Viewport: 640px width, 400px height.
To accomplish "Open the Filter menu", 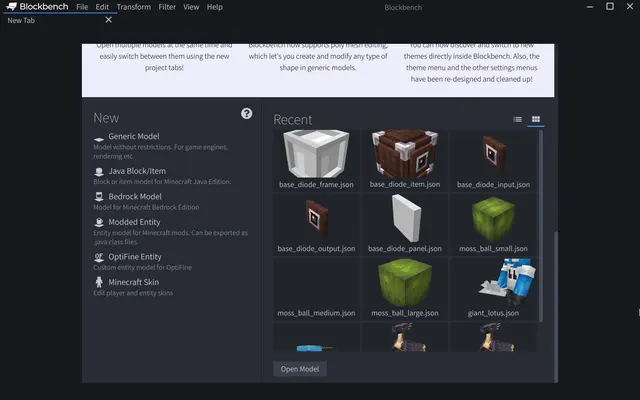I will point(167,7).
